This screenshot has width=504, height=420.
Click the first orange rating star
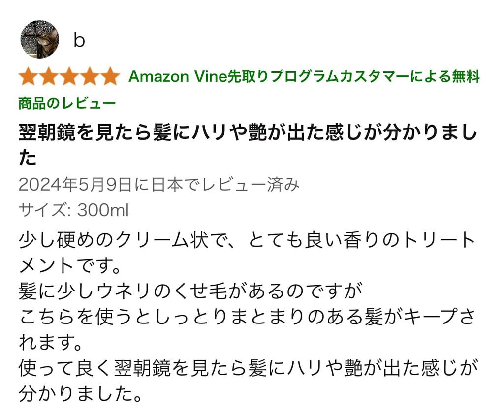(29, 77)
